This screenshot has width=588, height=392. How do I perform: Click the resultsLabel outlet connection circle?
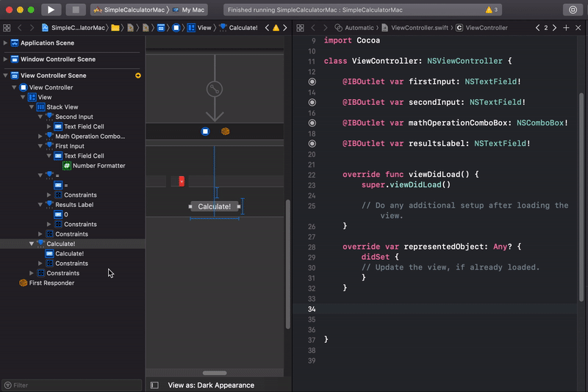(312, 143)
